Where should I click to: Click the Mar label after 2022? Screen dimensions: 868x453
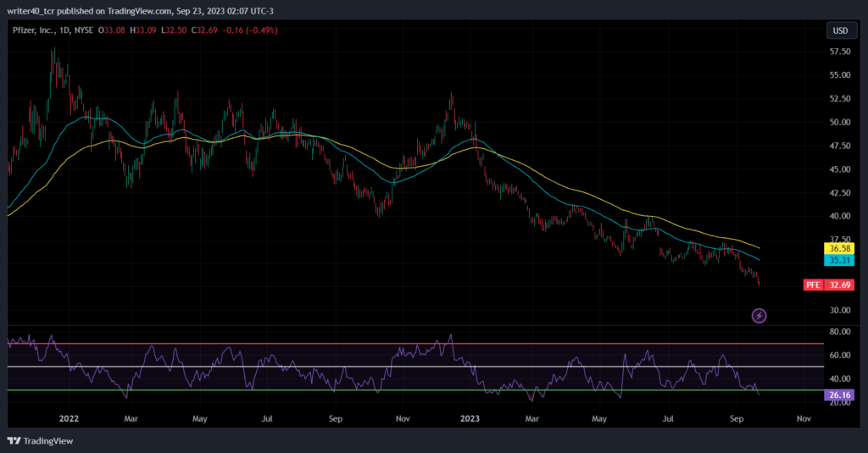tap(131, 418)
